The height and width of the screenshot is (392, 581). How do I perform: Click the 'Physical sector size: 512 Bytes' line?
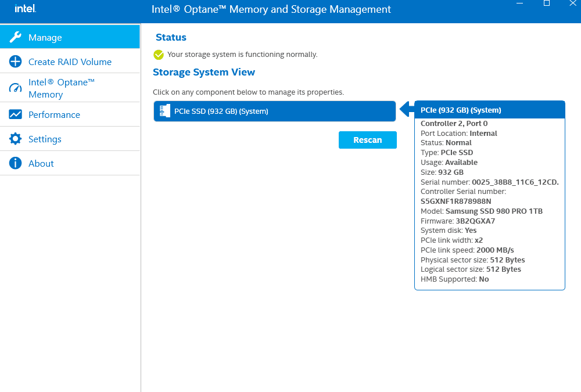pyautogui.click(x=473, y=260)
